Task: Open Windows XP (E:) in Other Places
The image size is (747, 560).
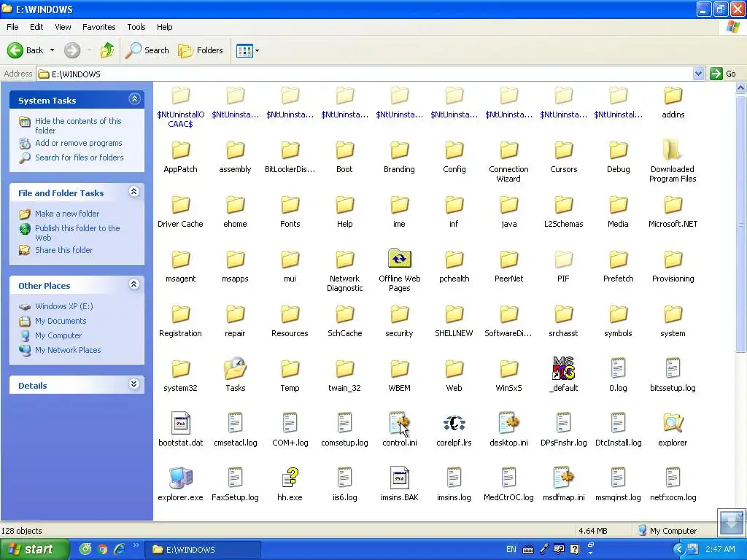Action: point(64,306)
